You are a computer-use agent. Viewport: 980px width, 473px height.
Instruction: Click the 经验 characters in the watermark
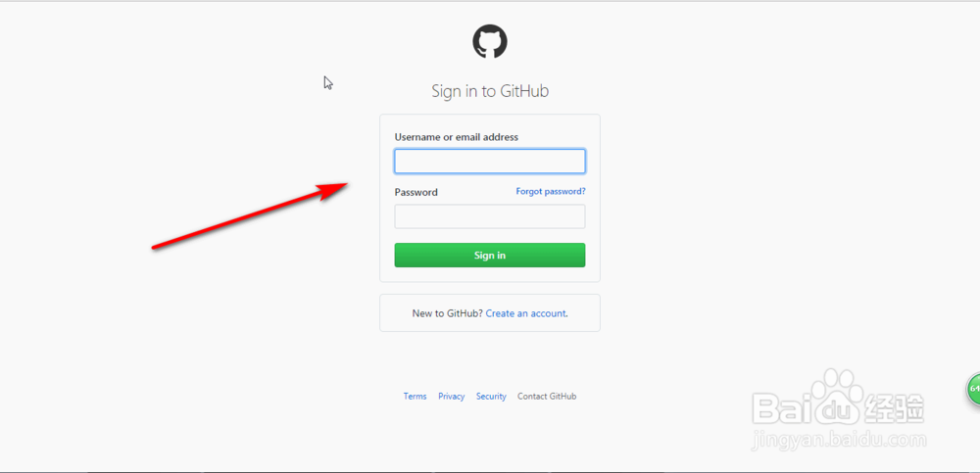[x=894, y=407]
